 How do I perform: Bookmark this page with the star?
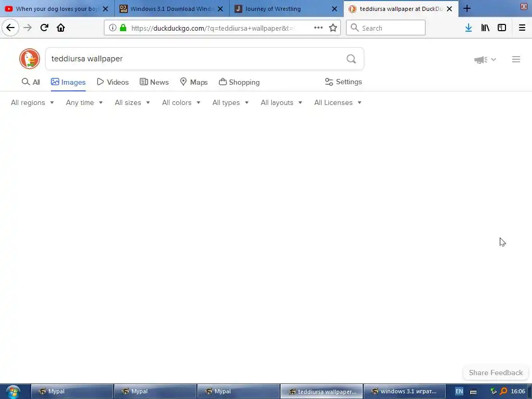(333, 28)
